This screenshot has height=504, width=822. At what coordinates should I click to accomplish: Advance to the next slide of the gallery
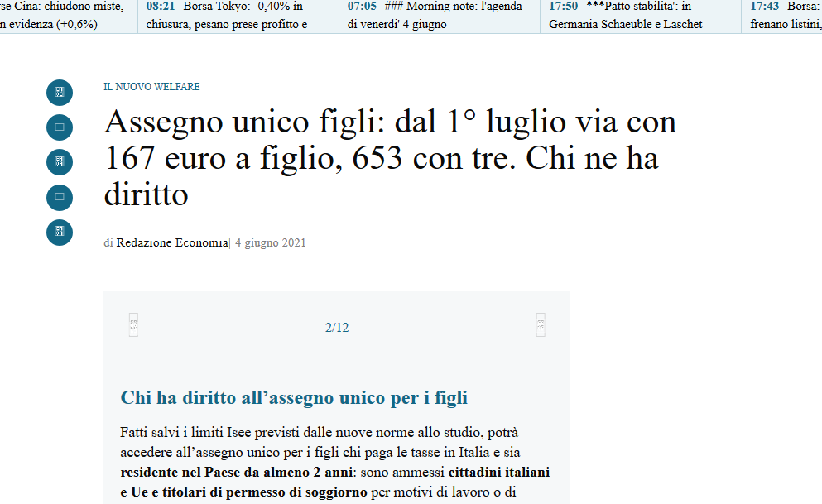[541, 325]
